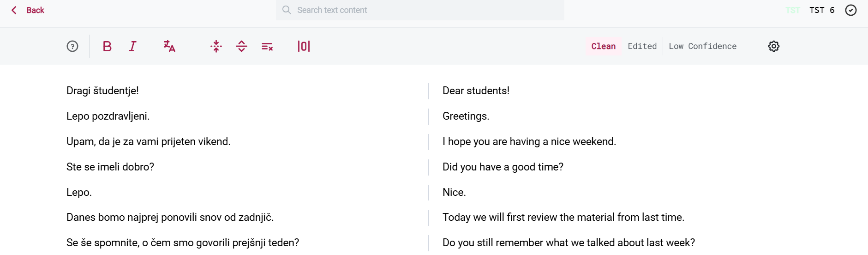Toggle bold formatting

click(107, 46)
